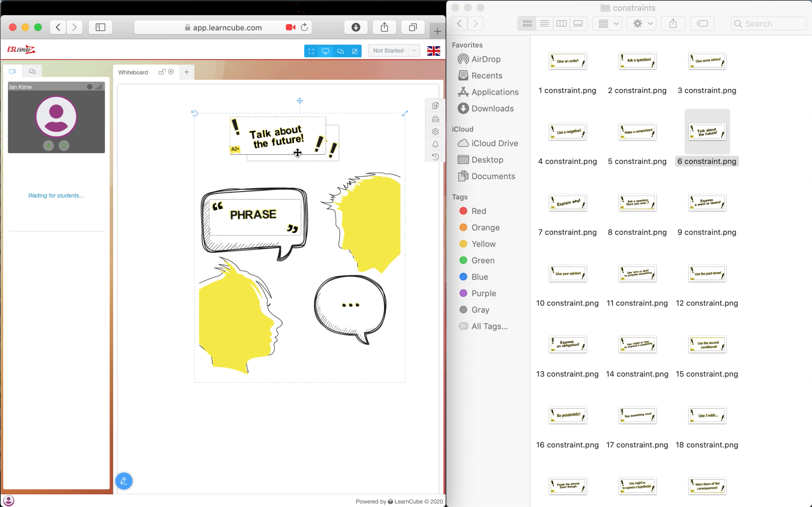The width and height of the screenshot is (812, 507).
Task: Add a new whiteboard tab
Action: (187, 72)
